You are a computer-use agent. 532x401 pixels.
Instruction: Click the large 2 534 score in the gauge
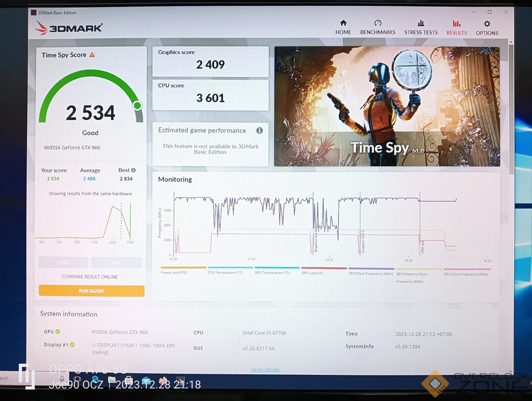[90, 113]
